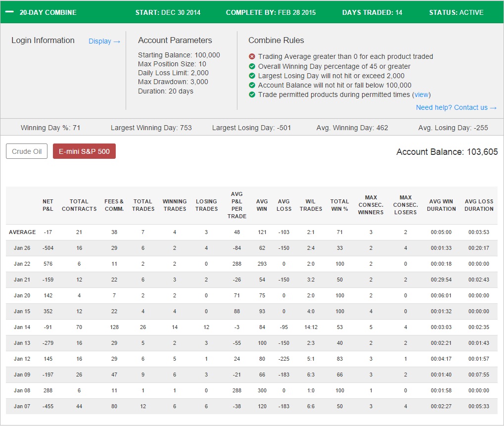This screenshot has height=426, width=504.
Task: Select the Jan 26 row
Action: point(252,248)
